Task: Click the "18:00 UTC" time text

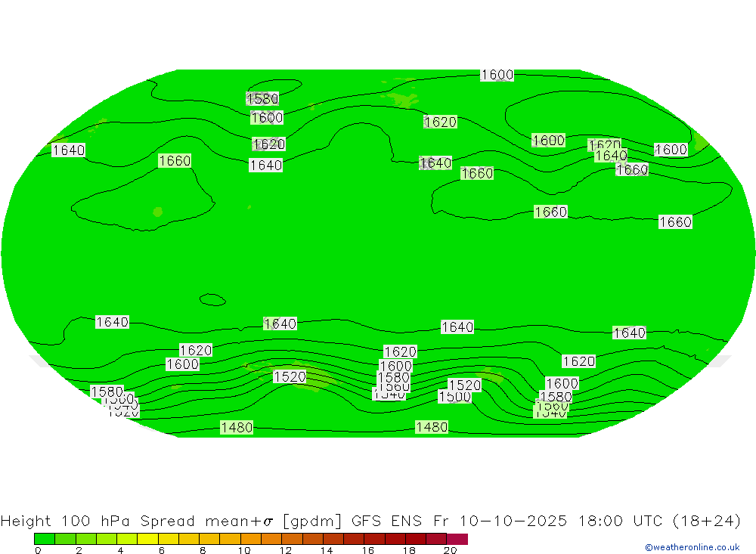Action: point(620,522)
